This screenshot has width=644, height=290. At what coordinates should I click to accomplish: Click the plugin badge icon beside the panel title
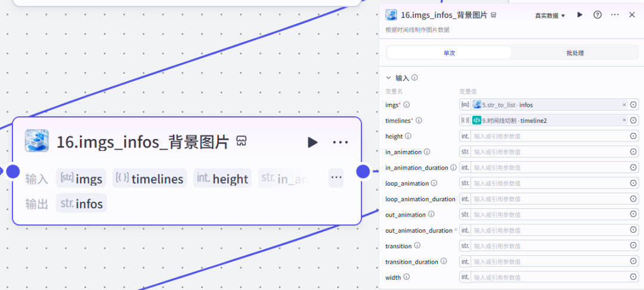494,15
